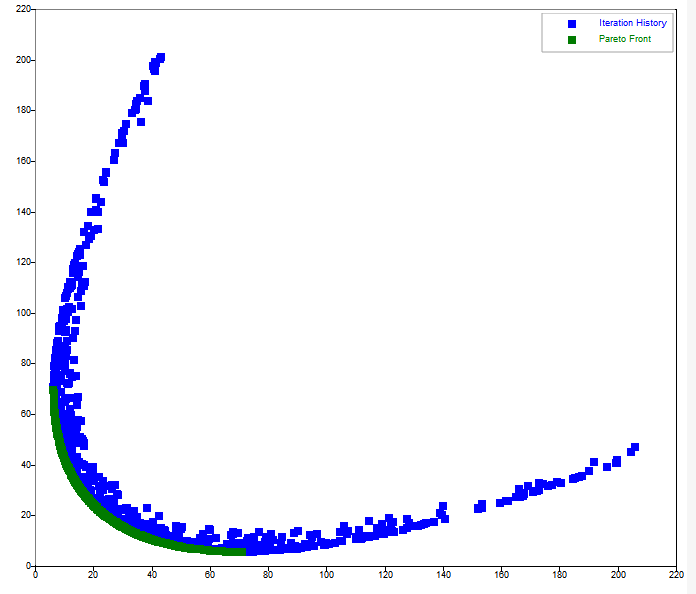Click the green Pareto Front legend square
This screenshot has width=696, height=594.
click(572, 39)
